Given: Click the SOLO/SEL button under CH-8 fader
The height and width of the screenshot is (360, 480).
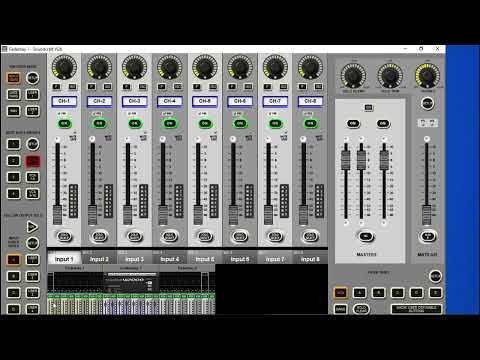Looking at the screenshot, I should click(310, 236).
